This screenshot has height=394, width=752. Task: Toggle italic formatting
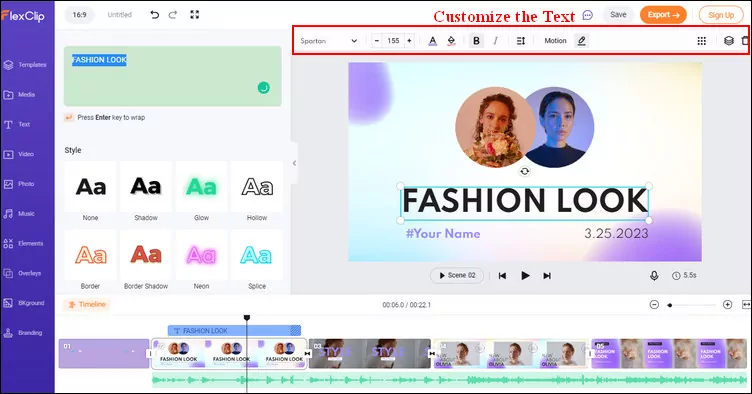(x=495, y=41)
